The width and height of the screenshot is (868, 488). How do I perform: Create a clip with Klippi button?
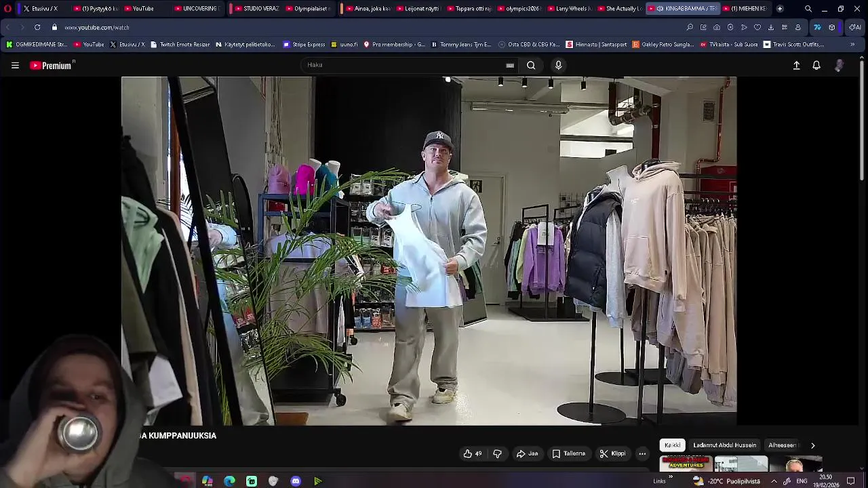[612, 453]
